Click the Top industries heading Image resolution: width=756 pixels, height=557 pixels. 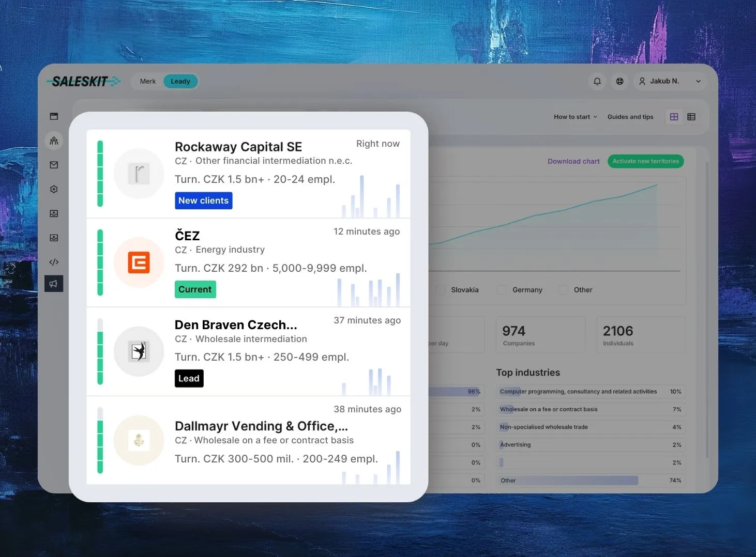pos(528,373)
